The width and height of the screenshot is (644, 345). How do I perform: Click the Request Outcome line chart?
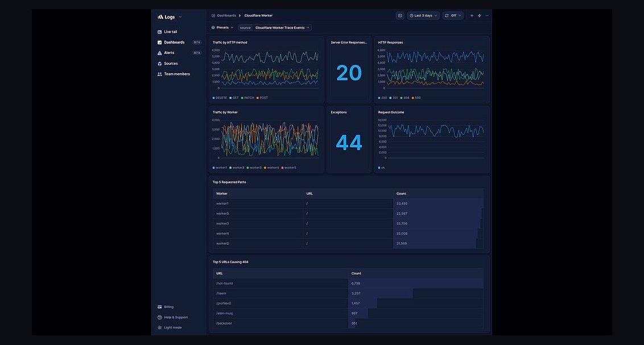click(x=436, y=139)
